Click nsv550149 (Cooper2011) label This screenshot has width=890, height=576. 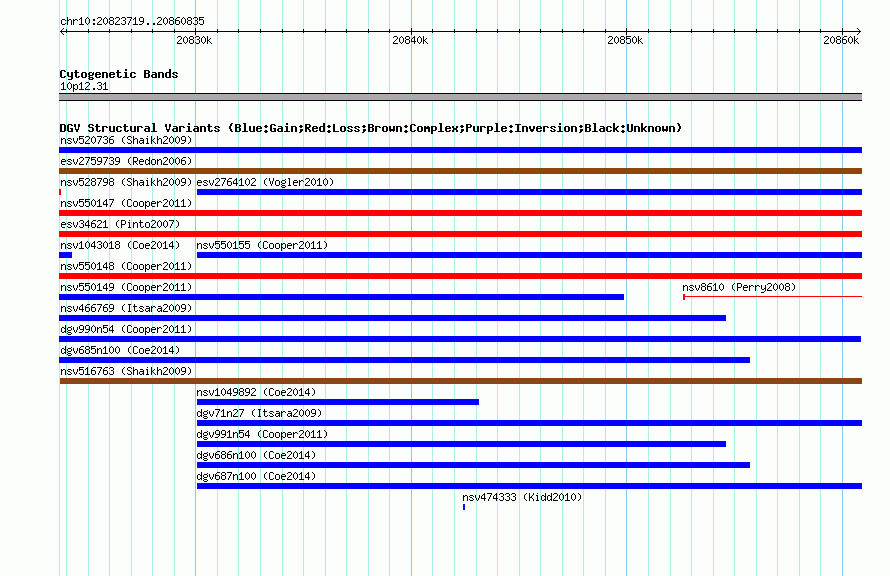click(126, 287)
